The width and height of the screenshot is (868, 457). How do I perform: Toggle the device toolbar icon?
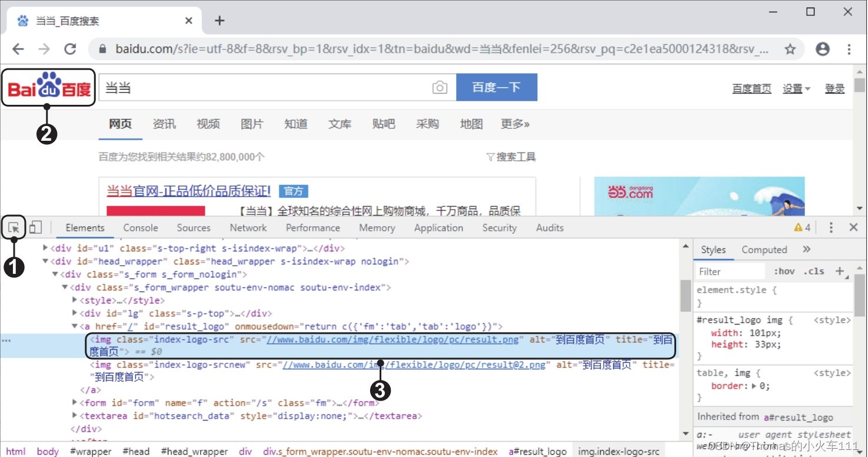[36, 227]
